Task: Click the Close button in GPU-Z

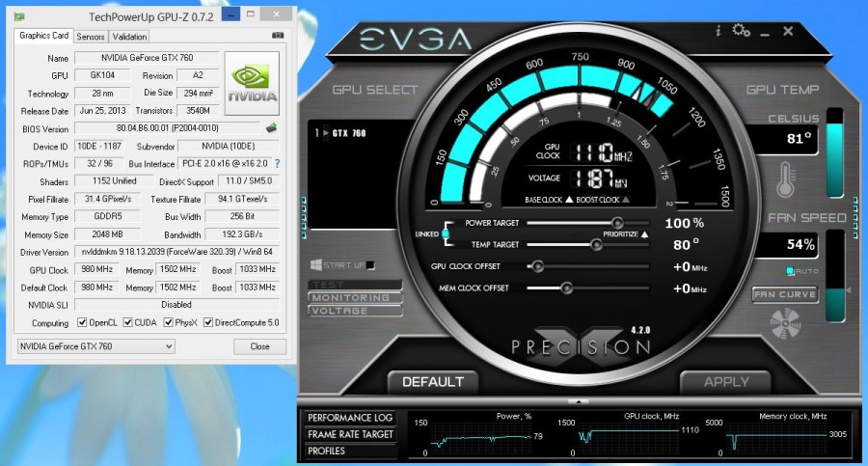Action: [259, 346]
